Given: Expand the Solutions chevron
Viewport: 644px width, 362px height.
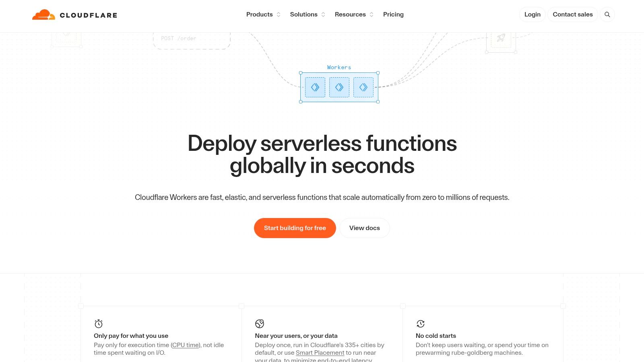Looking at the screenshot, I should pos(323,14).
